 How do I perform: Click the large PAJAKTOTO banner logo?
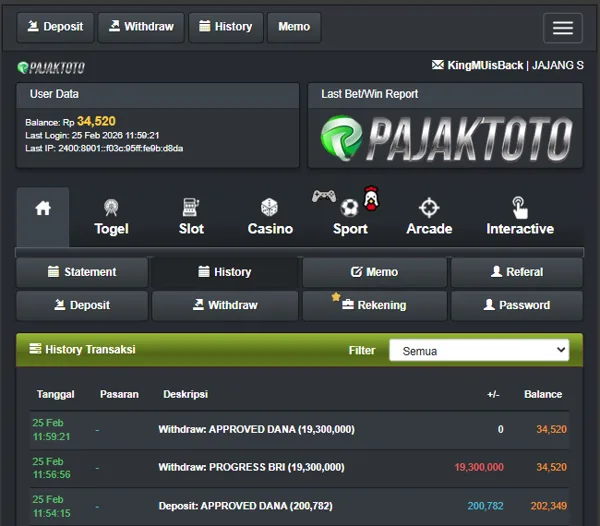[x=446, y=138]
